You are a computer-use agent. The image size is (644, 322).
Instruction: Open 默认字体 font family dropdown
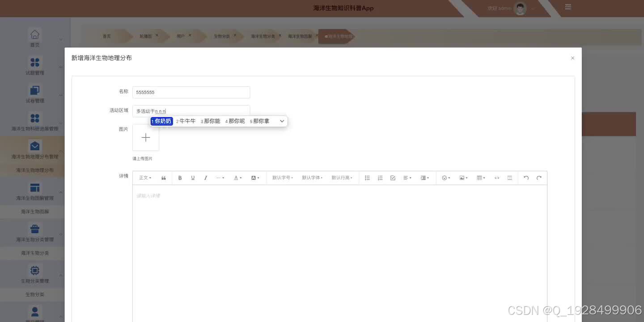[312, 178]
